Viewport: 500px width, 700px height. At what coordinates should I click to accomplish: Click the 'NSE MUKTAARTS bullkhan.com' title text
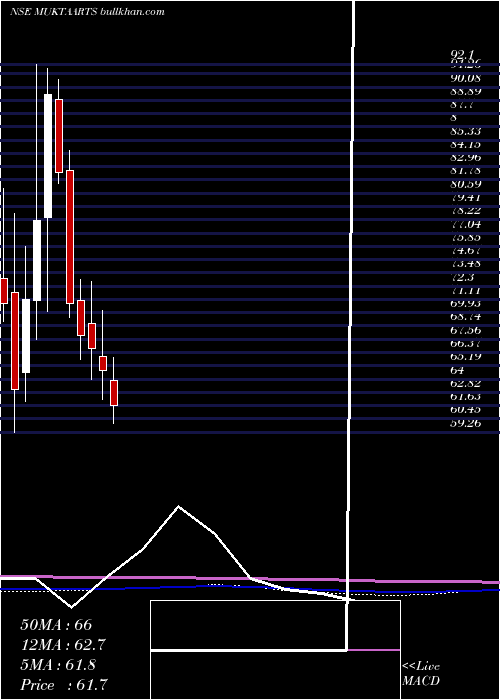(87, 12)
